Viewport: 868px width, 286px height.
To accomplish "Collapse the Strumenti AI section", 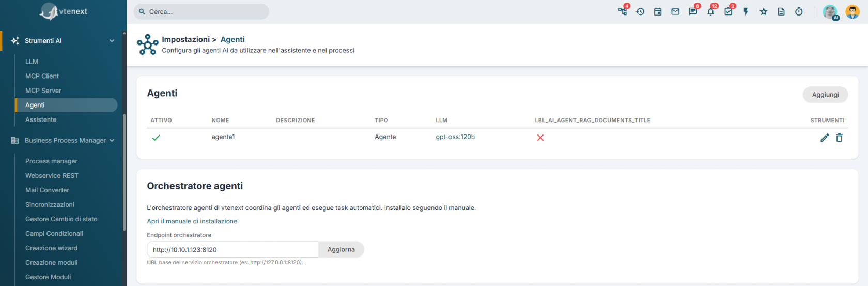I will (x=112, y=41).
